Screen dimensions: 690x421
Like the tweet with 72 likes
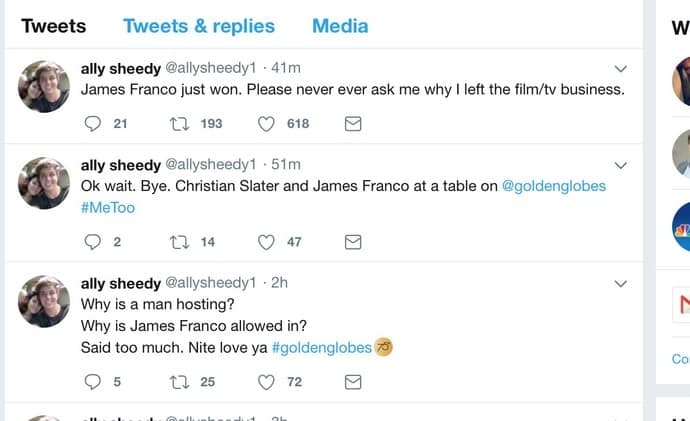coord(266,382)
